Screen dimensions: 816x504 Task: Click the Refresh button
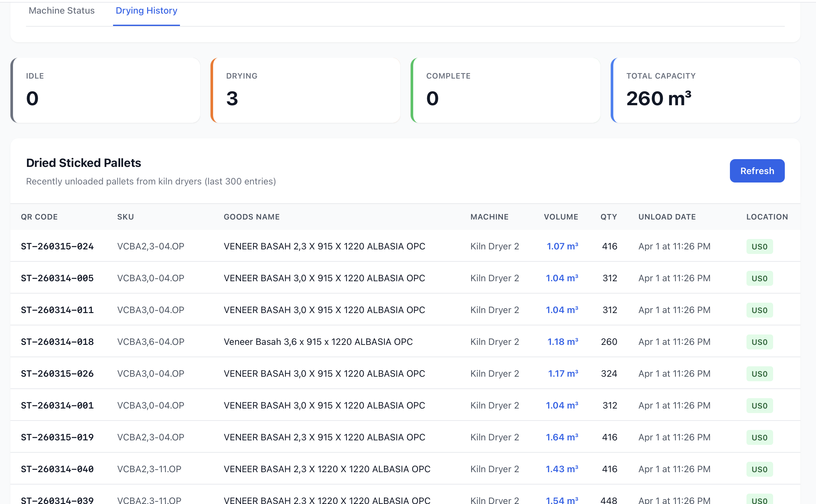pos(757,171)
